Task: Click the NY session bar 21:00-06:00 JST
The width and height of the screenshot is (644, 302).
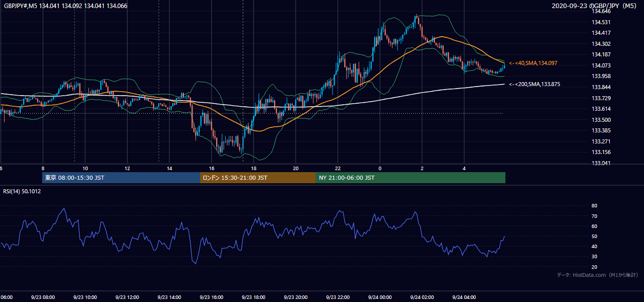Action: click(x=411, y=178)
